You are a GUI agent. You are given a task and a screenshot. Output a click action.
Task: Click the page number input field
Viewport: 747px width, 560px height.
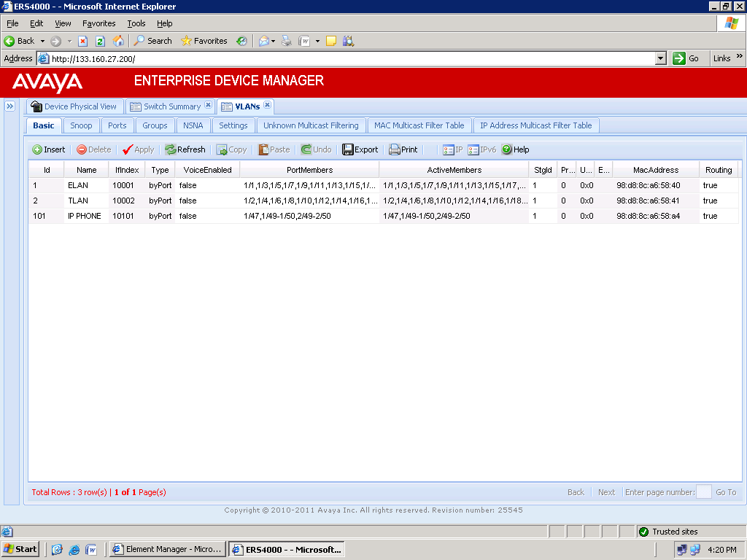(x=704, y=492)
